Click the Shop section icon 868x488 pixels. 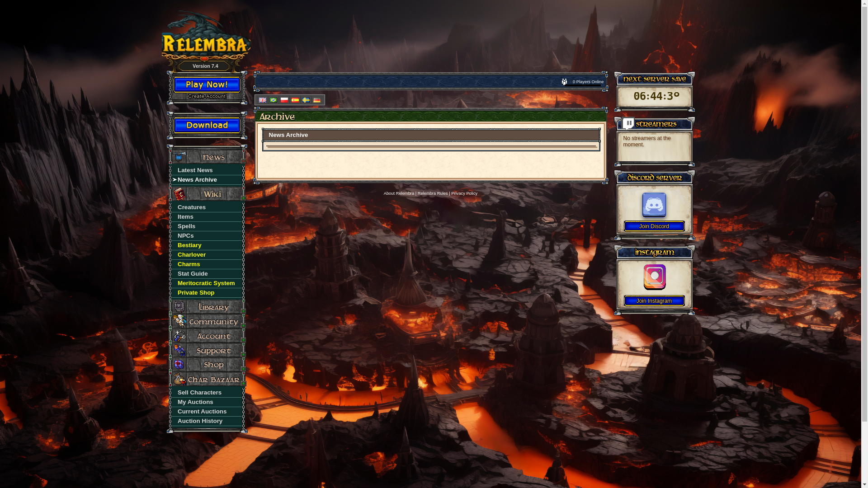(179, 365)
